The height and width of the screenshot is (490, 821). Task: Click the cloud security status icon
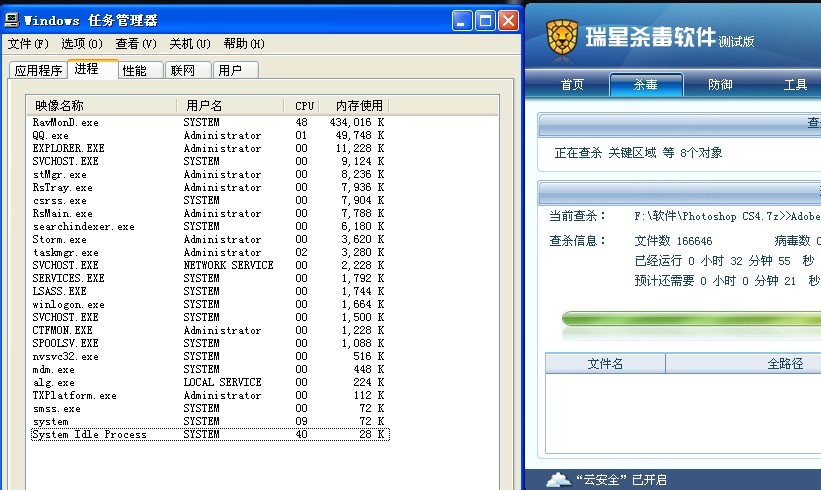[558, 479]
